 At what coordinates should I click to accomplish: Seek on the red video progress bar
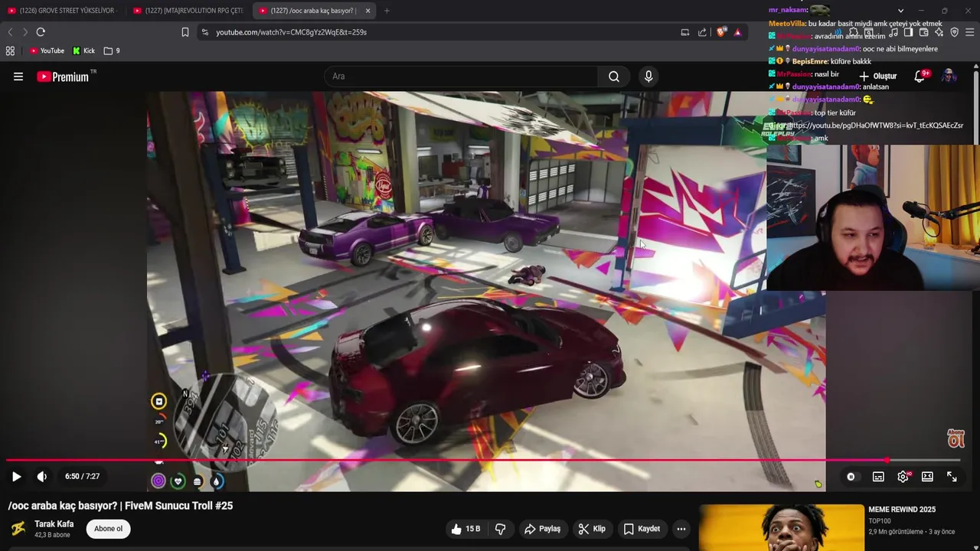(483, 461)
